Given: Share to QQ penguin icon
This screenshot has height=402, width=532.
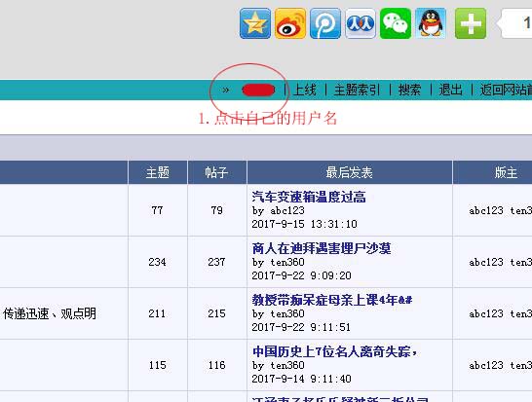Looking at the screenshot, I should [431, 23].
